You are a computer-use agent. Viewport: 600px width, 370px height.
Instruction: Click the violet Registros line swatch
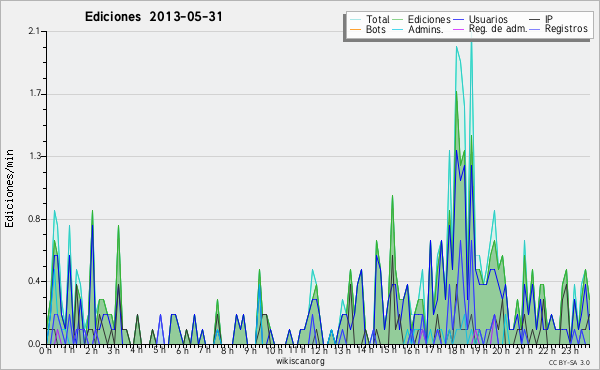535,29
